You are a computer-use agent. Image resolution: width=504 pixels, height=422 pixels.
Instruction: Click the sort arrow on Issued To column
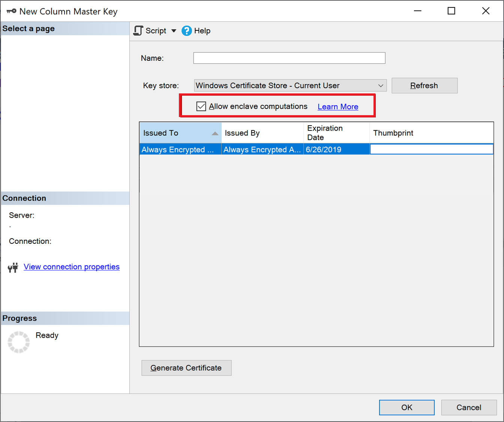[x=216, y=133]
